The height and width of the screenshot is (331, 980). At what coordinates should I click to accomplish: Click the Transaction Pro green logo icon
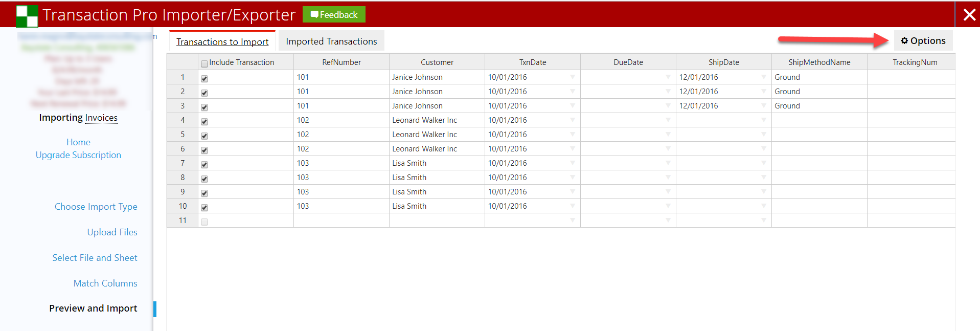(27, 15)
